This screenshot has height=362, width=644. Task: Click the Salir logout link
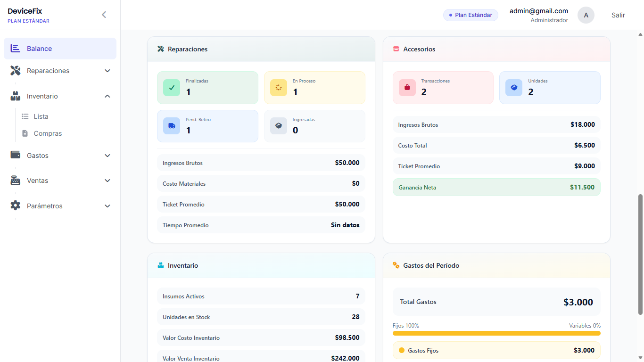[x=618, y=15]
